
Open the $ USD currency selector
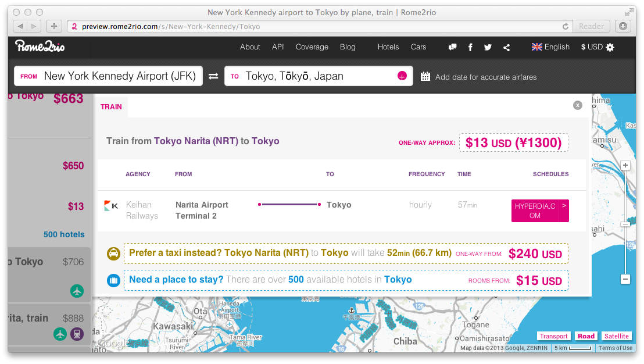pyautogui.click(x=592, y=47)
